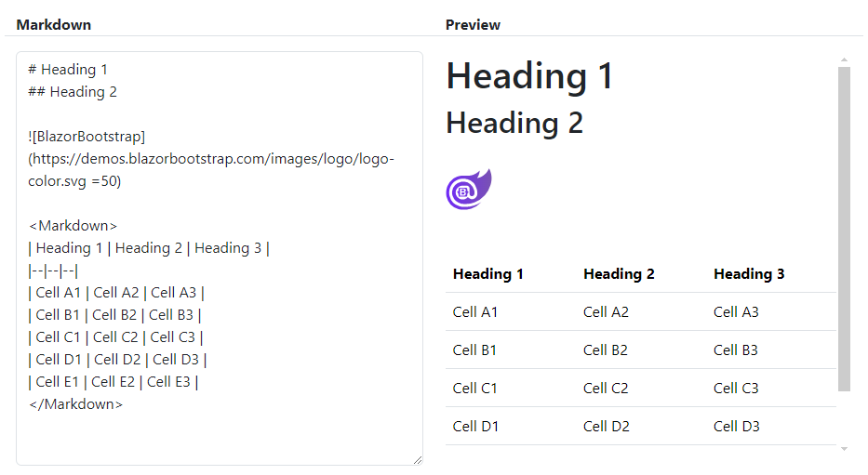This screenshot has width=868, height=475.
Task: Click the preview vertical scrollbar thumb
Action: click(844, 228)
